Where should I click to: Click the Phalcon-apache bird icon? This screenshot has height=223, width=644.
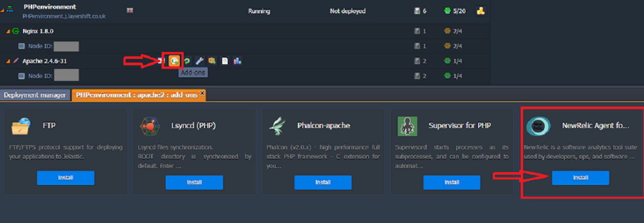point(279,127)
